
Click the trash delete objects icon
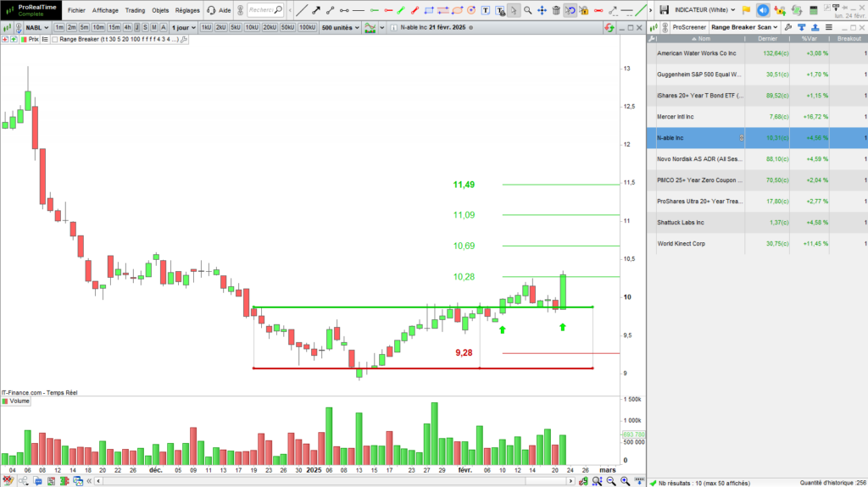(x=556, y=10)
